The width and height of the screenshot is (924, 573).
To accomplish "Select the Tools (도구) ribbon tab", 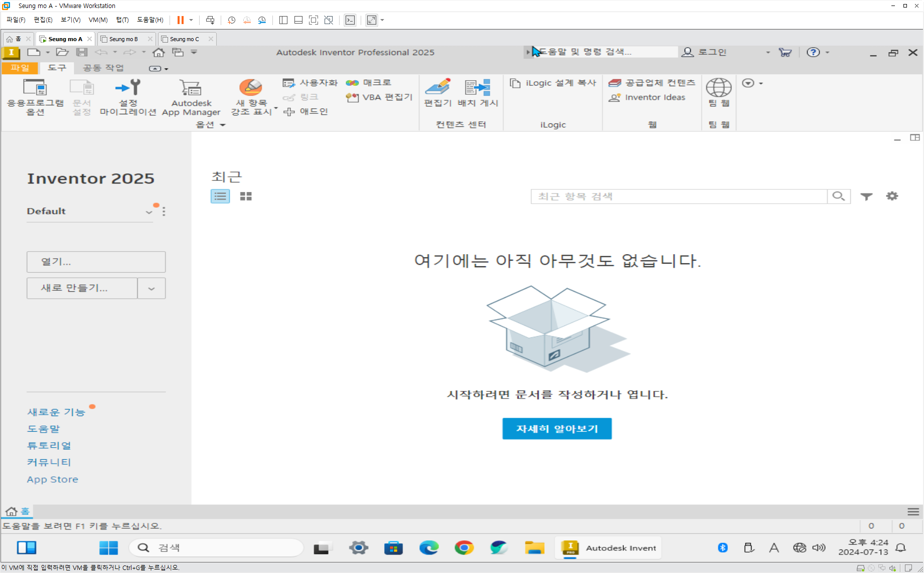I will coord(57,68).
